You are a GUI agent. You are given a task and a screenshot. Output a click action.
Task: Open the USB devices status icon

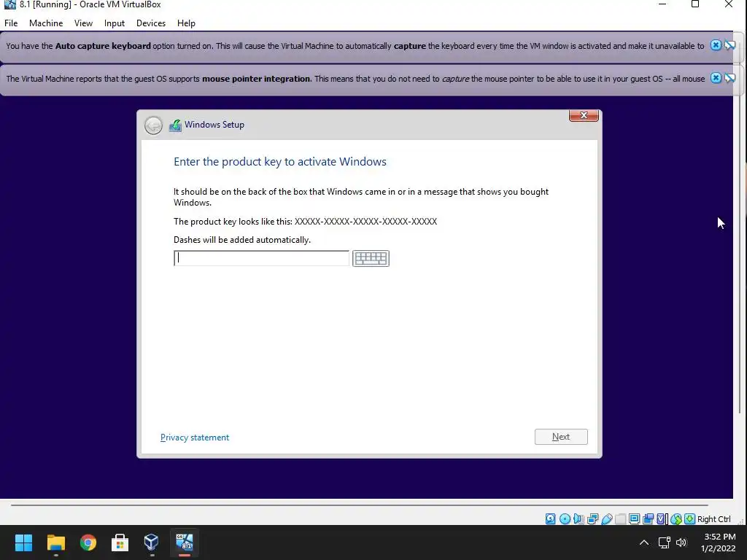tap(606, 519)
